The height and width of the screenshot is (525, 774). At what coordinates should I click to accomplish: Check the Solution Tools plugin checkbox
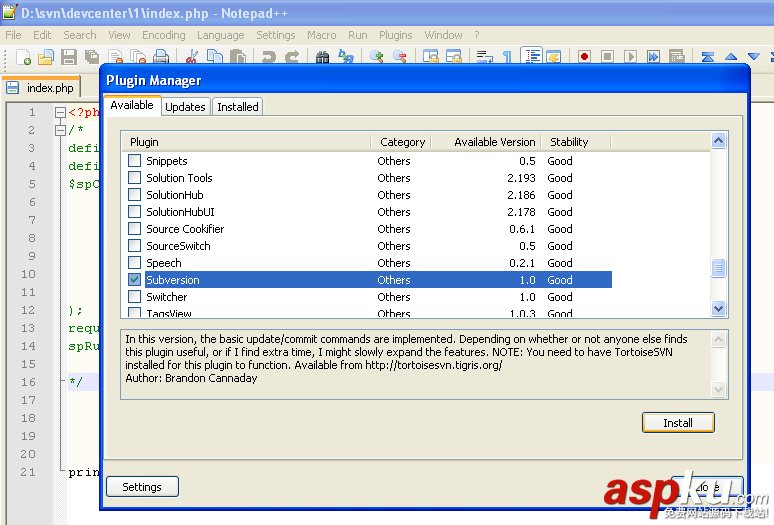134,177
